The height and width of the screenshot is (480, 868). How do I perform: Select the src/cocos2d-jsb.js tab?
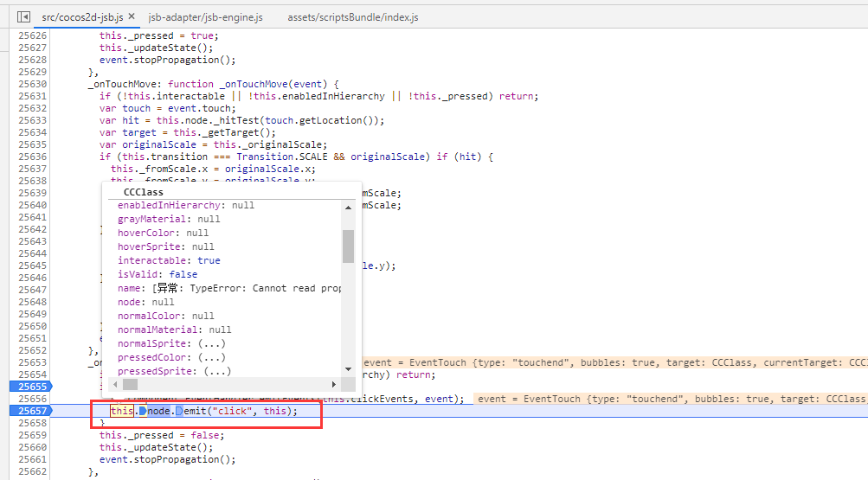82,17
